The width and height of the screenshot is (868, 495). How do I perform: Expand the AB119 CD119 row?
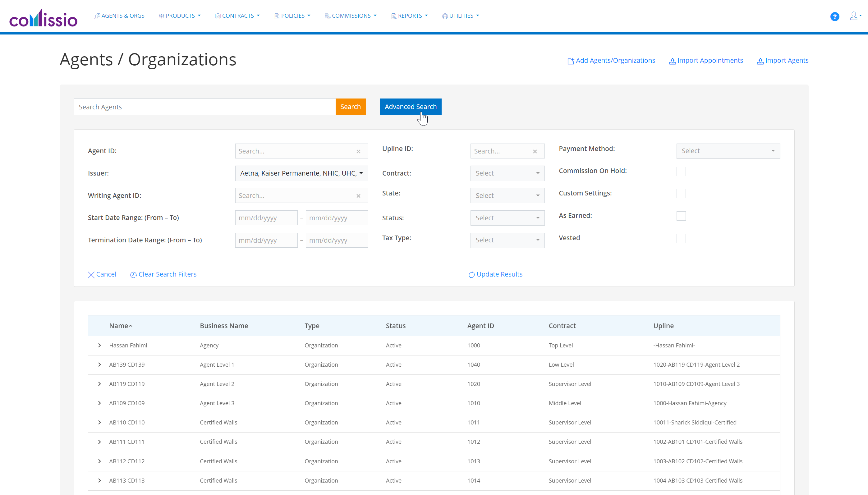[99, 384]
